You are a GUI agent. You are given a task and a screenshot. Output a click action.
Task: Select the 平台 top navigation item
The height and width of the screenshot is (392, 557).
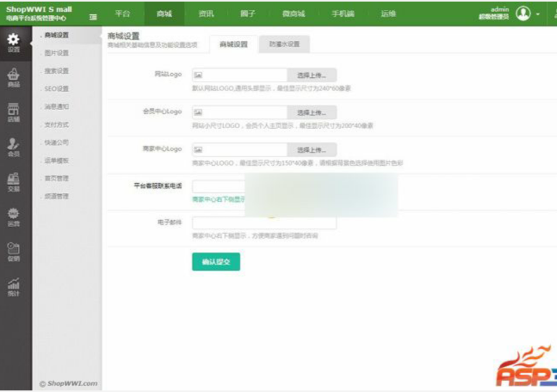pyautogui.click(x=123, y=14)
